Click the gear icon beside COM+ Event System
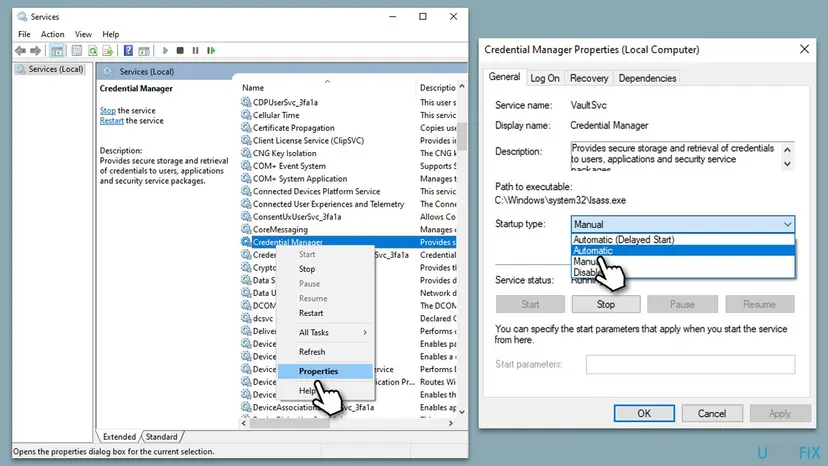This screenshot has width=828, height=466. (246, 165)
